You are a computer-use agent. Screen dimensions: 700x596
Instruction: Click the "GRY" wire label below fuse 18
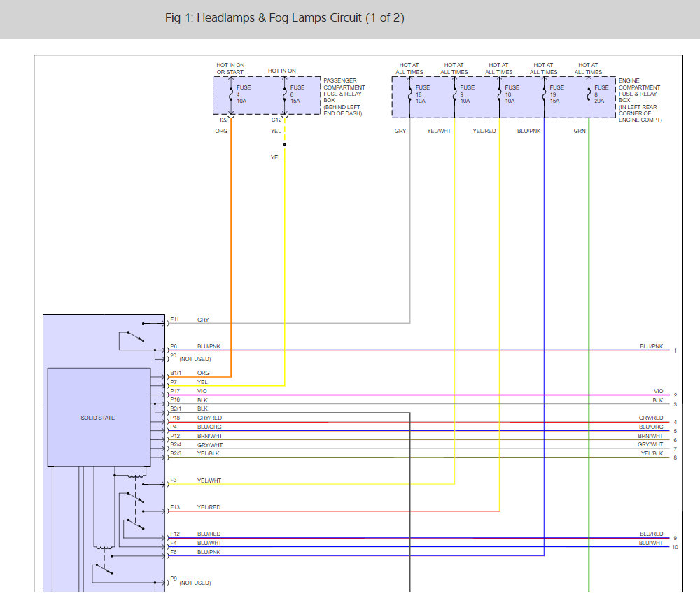(400, 131)
